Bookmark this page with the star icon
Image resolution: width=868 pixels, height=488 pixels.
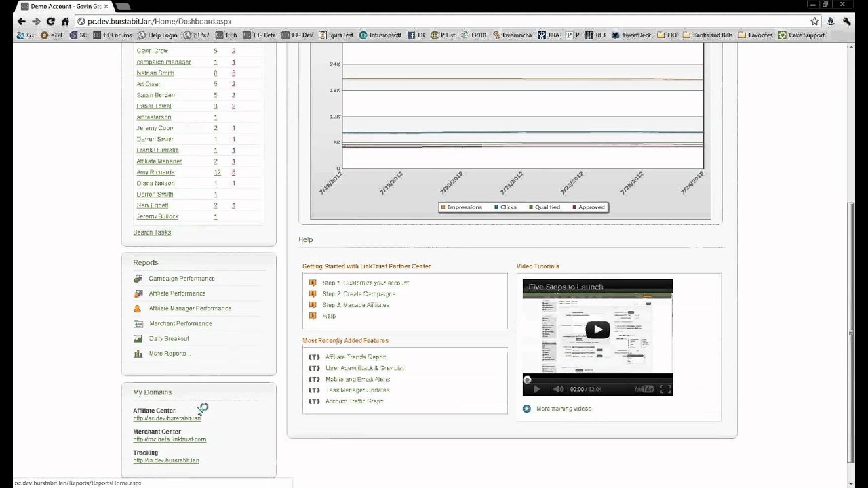pyautogui.click(x=815, y=22)
